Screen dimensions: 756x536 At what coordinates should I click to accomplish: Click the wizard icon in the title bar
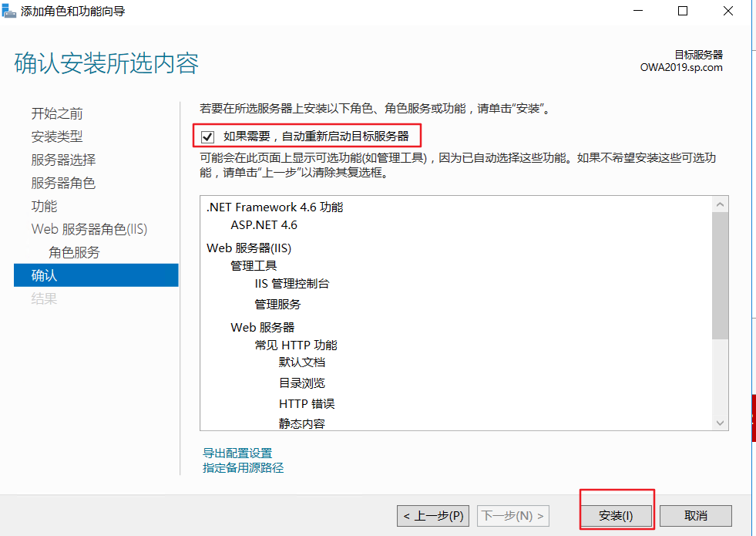coord(10,11)
